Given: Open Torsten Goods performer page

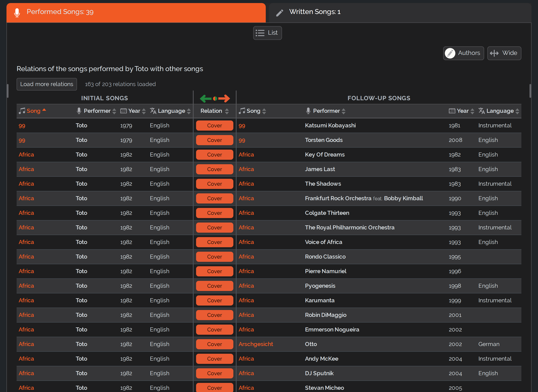Looking at the screenshot, I should [x=324, y=140].
